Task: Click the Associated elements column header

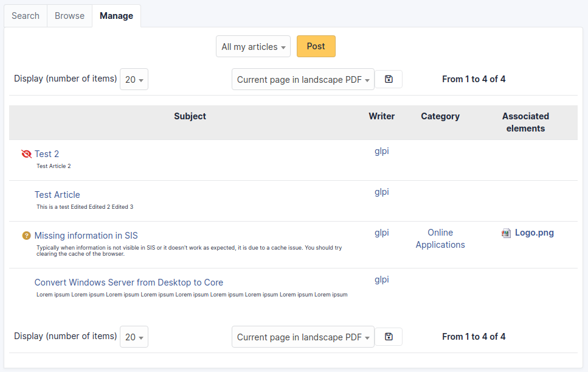Action: [x=526, y=122]
